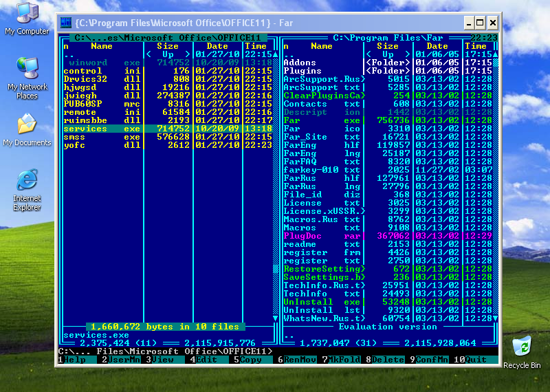Select remote ini file
The width and height of the screenshot is (550, 392).
(168, 112)
